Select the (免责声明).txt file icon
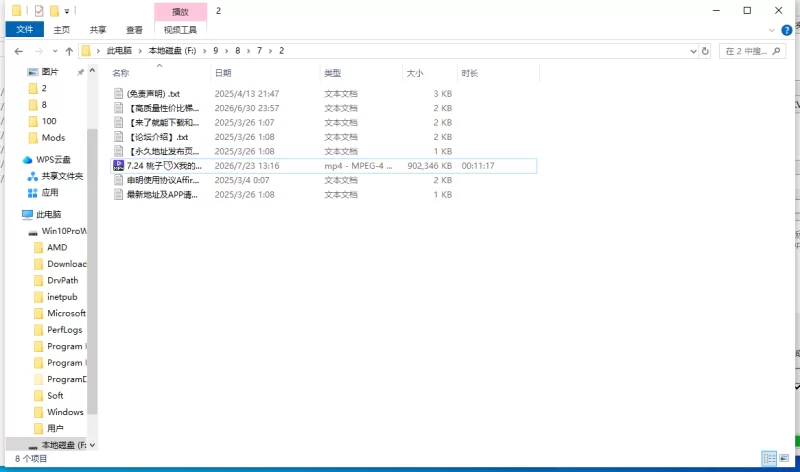 click(118, 93)
